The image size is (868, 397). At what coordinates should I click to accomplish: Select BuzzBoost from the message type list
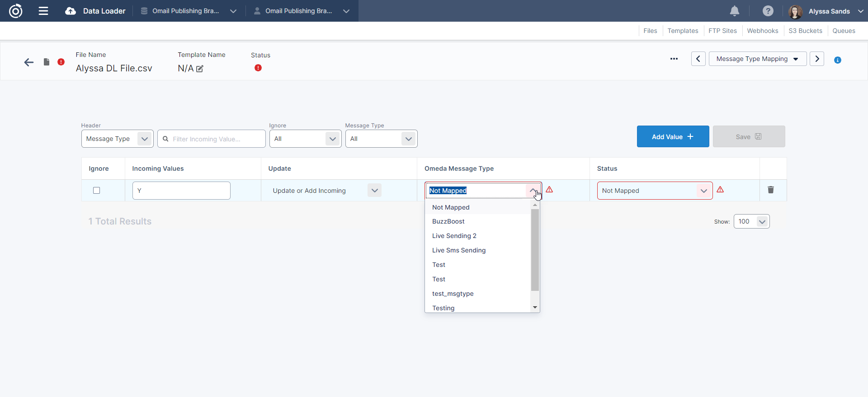point(448,221)
